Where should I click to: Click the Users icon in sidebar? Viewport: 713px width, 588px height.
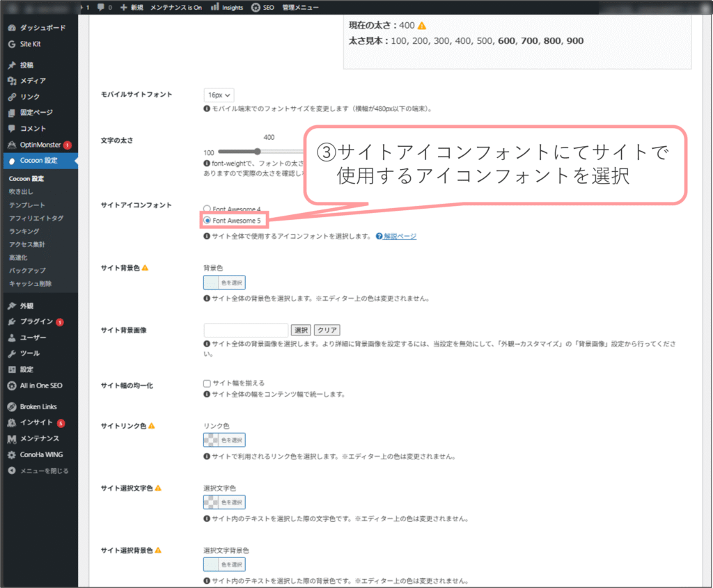(x=12, y=337)
